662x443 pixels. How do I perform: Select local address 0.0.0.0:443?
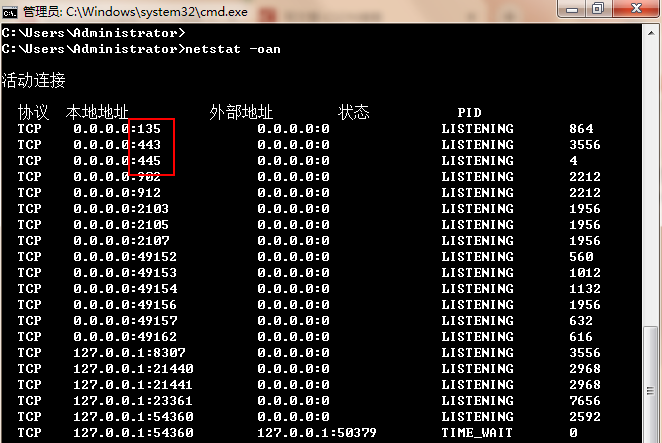coord(117,145)
